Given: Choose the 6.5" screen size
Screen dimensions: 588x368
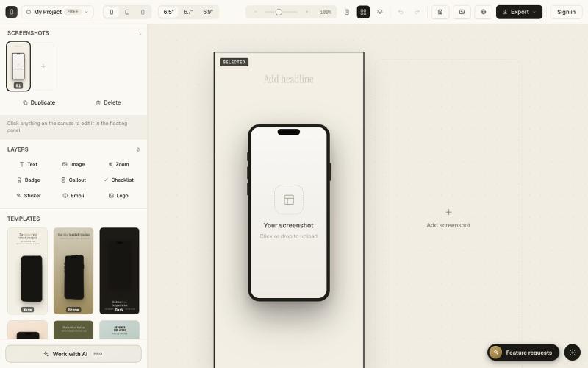Looking at the screenshot, I should [x=169, y=12].
